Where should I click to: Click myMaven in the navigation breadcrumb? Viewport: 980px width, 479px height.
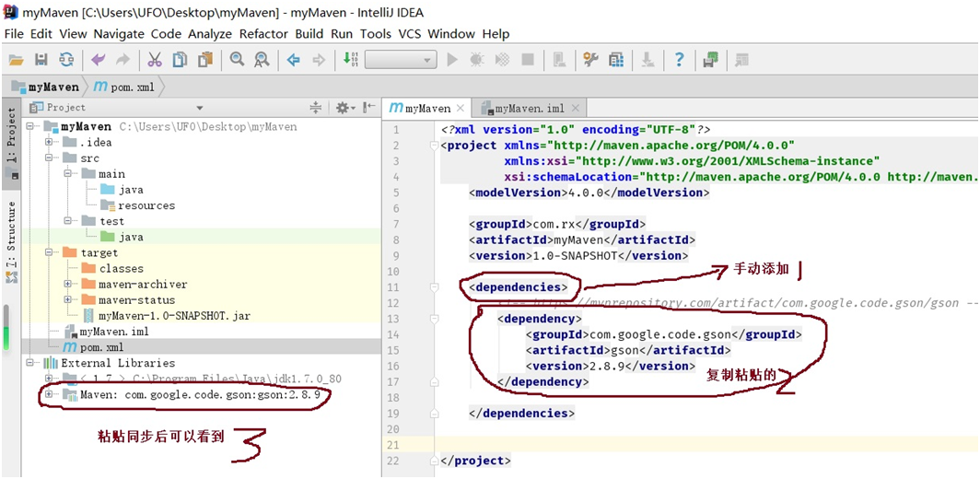coord(46,87)
